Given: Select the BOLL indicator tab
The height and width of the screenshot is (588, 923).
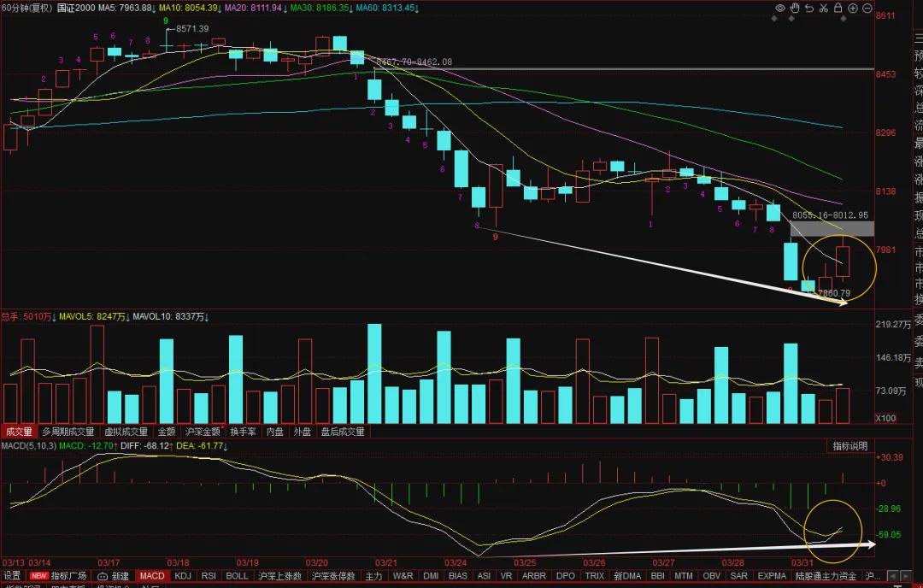Looking at the screenshot, I should click(238, 576).
